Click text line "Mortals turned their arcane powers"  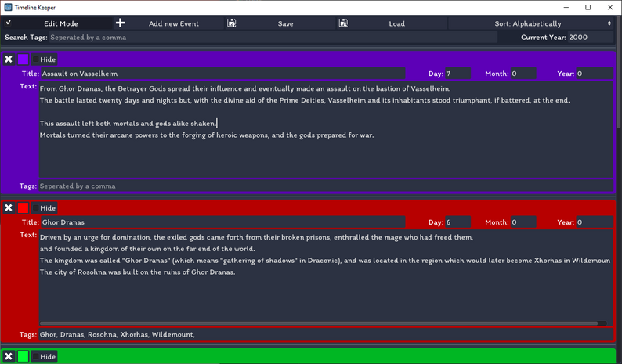pos(207,135)
